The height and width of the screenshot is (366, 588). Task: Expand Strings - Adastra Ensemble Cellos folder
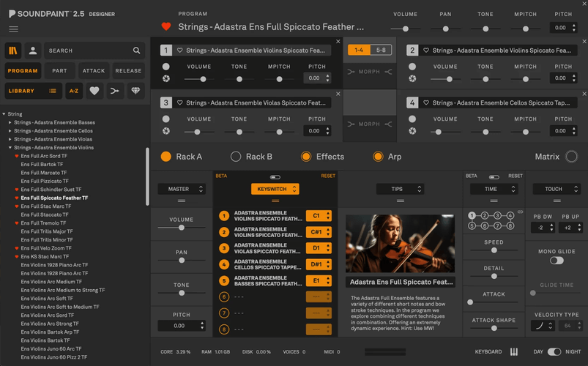(x=10, y=131)
